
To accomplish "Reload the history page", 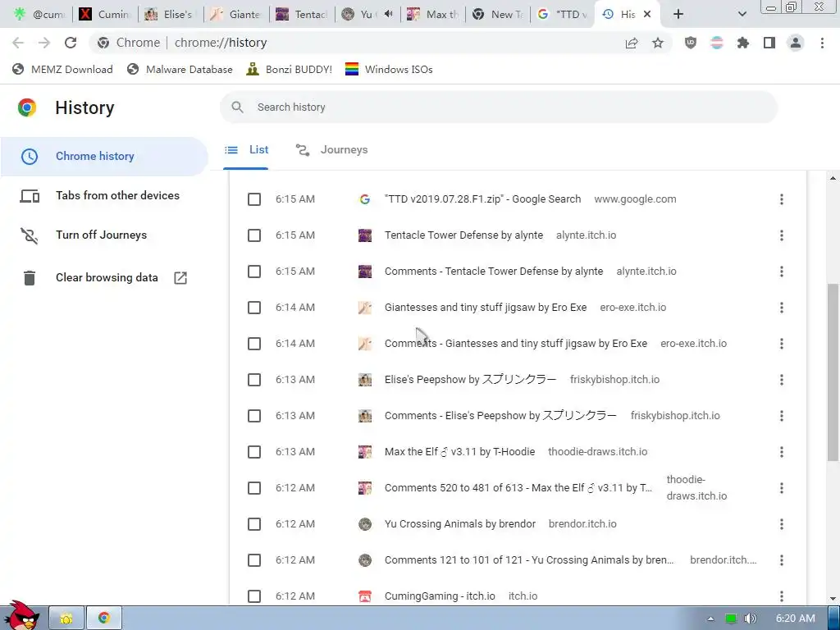I will coord(71,43).
